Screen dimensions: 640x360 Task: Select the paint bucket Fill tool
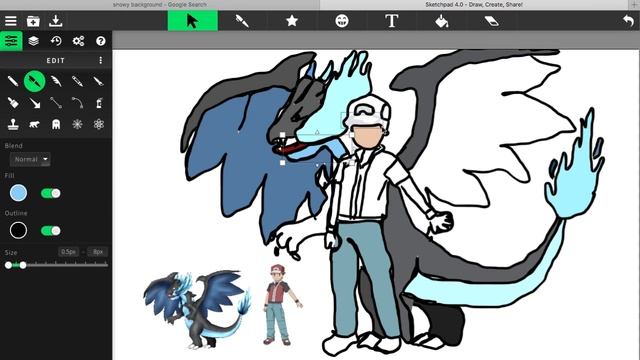(442, 21)
